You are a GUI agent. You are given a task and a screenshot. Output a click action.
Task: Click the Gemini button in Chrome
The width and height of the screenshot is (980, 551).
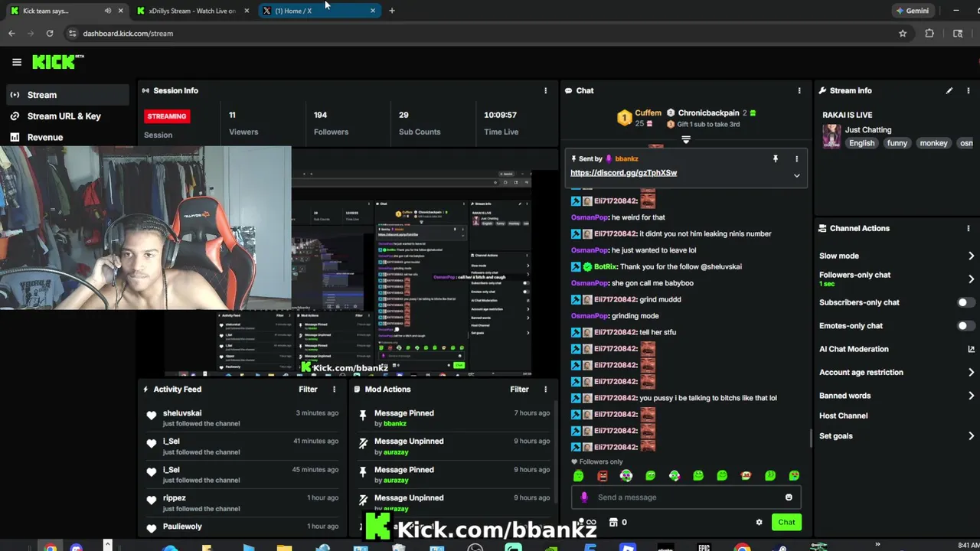tap(913, 11)
